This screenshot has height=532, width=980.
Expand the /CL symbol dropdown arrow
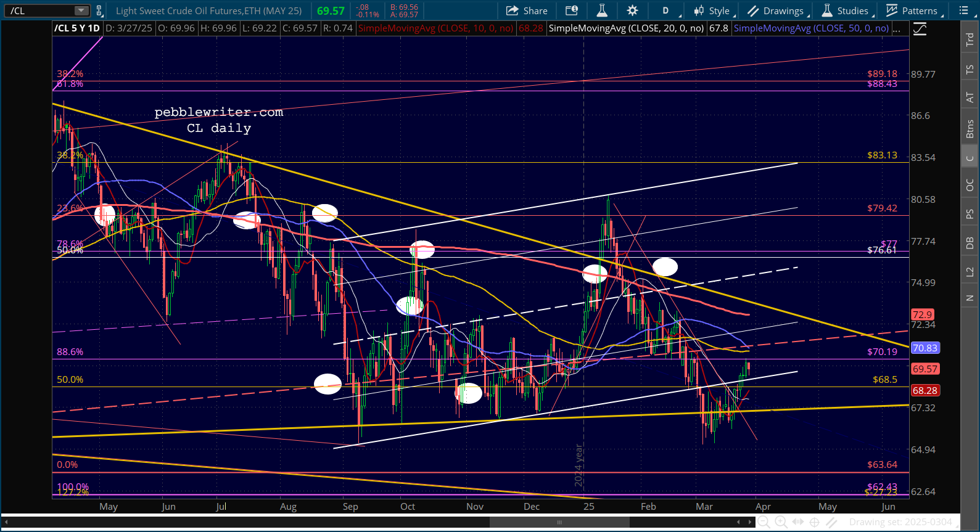(81, 10)
